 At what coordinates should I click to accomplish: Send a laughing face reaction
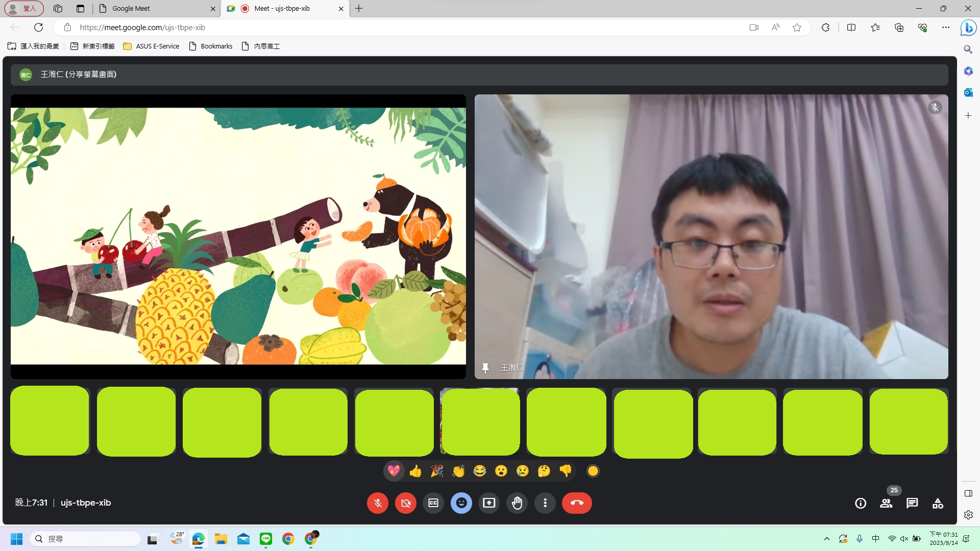pos(480,471)
